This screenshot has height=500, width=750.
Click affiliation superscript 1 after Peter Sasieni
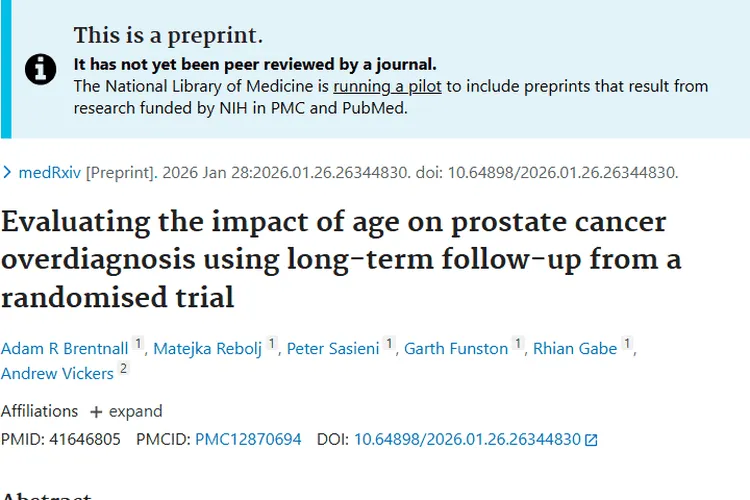389,344
